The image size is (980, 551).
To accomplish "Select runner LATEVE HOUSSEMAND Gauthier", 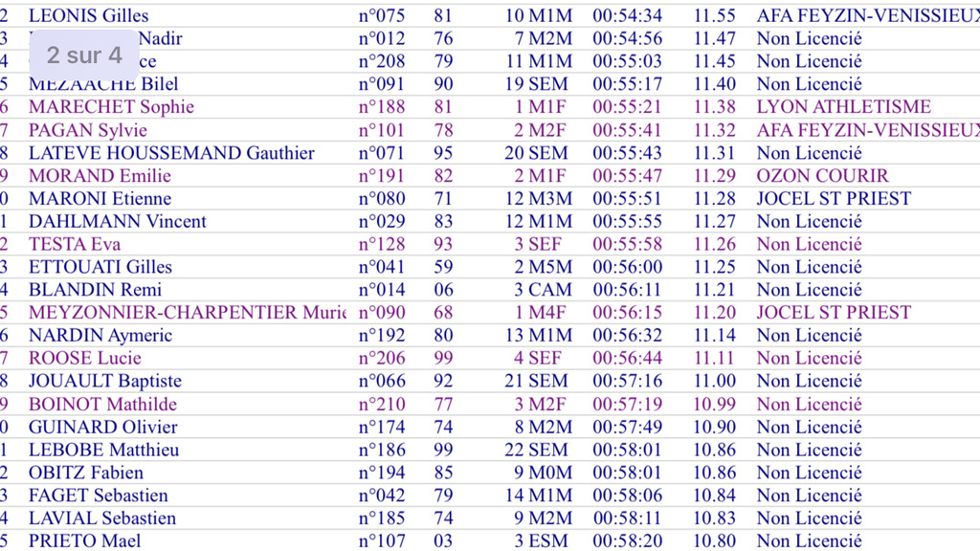I will coord(171,153).
